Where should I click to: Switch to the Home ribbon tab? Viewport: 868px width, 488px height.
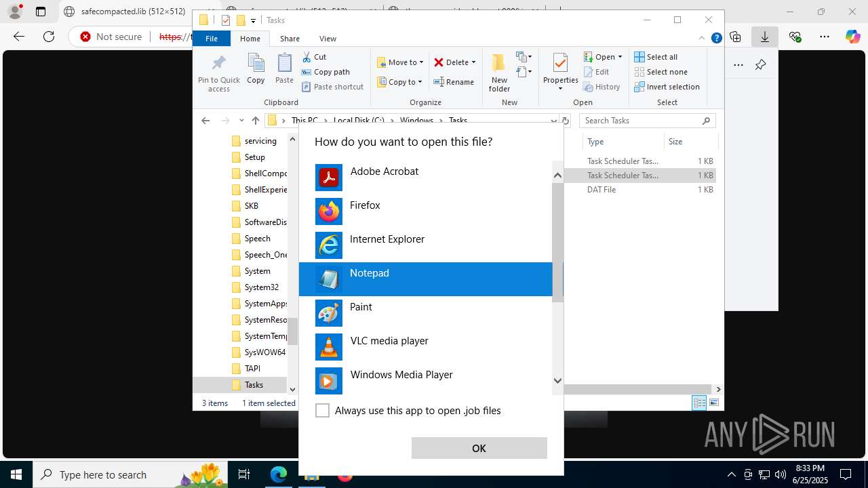(250, 39)
